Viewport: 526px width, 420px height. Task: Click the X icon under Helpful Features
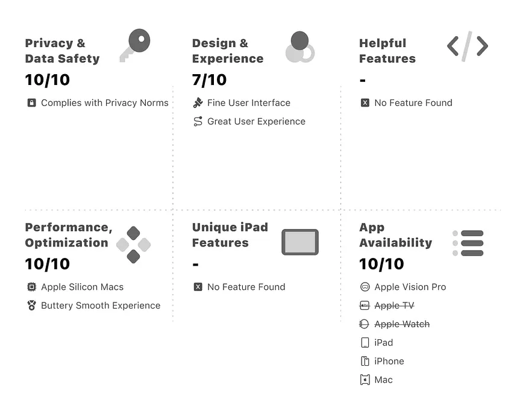click(365, 102)
